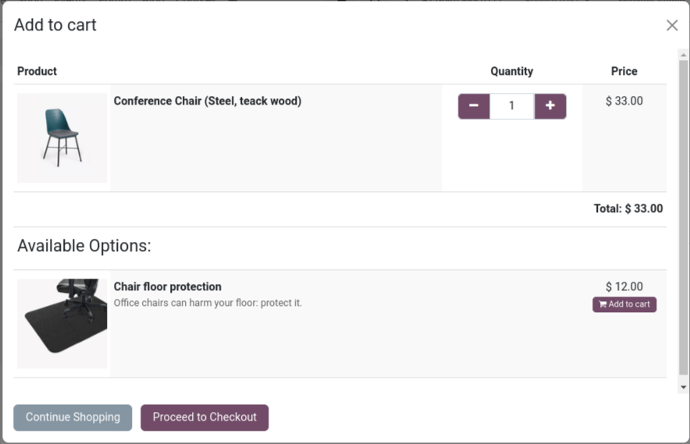Open the Chair floor protection image
The width and height of the screenshot is (690, 444).
(x=62, y=323)
